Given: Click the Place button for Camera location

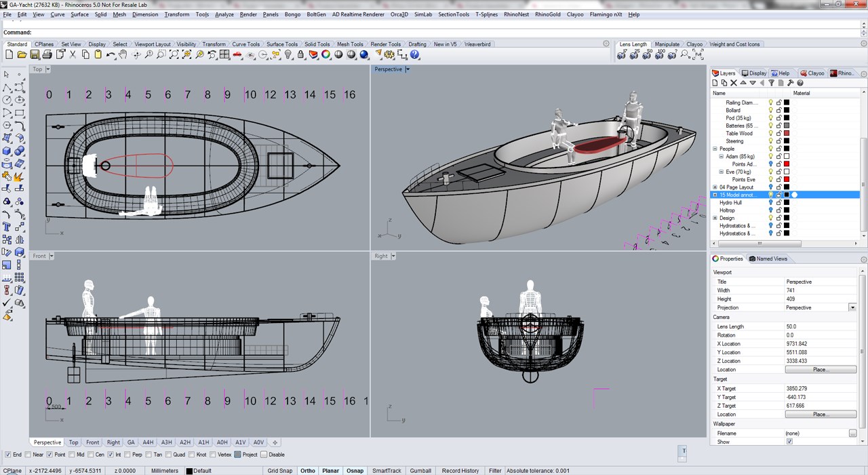Looking at the screenshot, I should pyautogui.click(x=821, y=370).
